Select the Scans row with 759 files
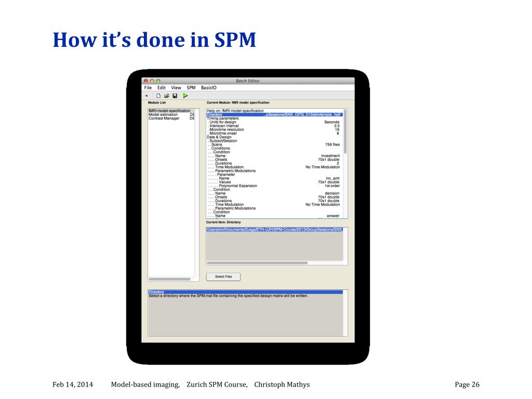The image size is (532, 399). 274,144
